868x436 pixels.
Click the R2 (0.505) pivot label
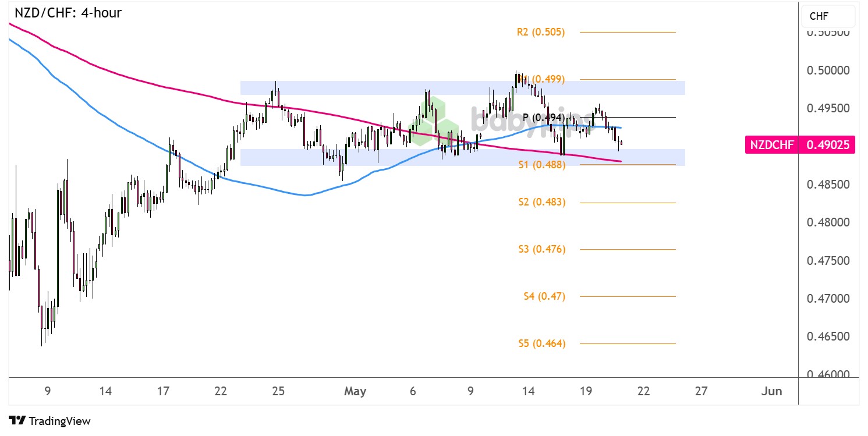540,32
